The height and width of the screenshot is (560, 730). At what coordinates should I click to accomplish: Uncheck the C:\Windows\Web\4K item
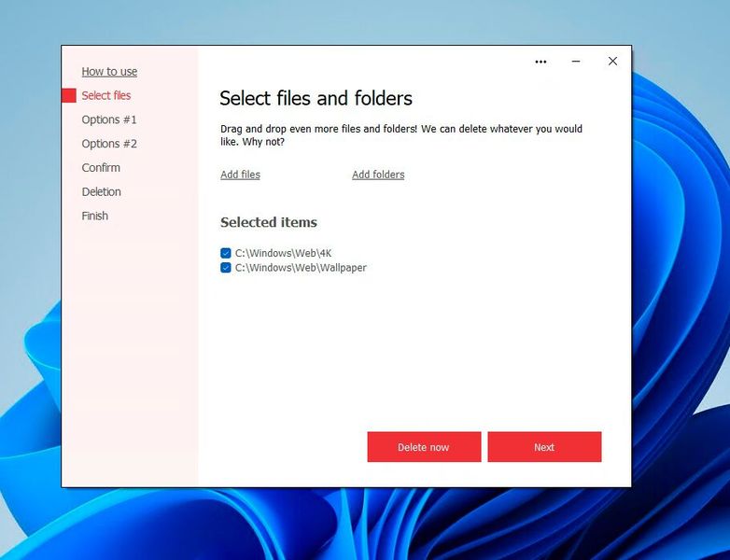tap(226, 253)
